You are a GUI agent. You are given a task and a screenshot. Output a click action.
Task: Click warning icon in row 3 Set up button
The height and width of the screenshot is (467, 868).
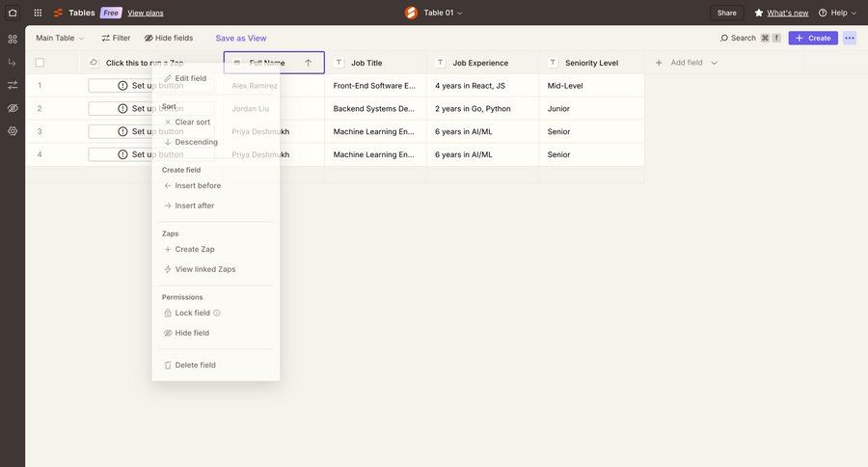click(122, 131)
